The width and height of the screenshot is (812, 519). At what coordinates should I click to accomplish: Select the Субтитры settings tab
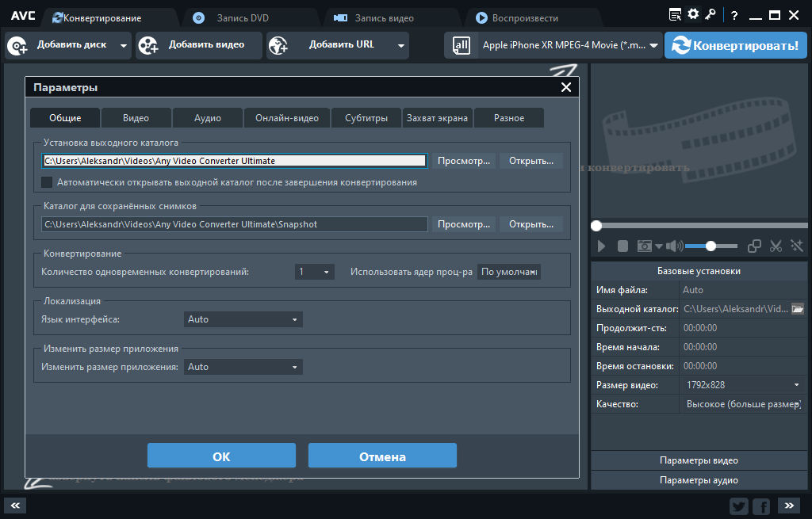point(366,118)
